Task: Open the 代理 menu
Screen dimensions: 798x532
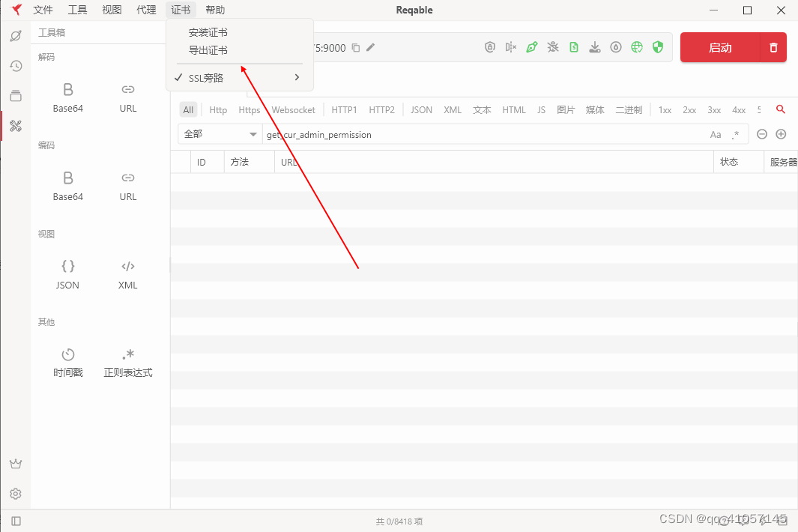Action: point(146,10)
